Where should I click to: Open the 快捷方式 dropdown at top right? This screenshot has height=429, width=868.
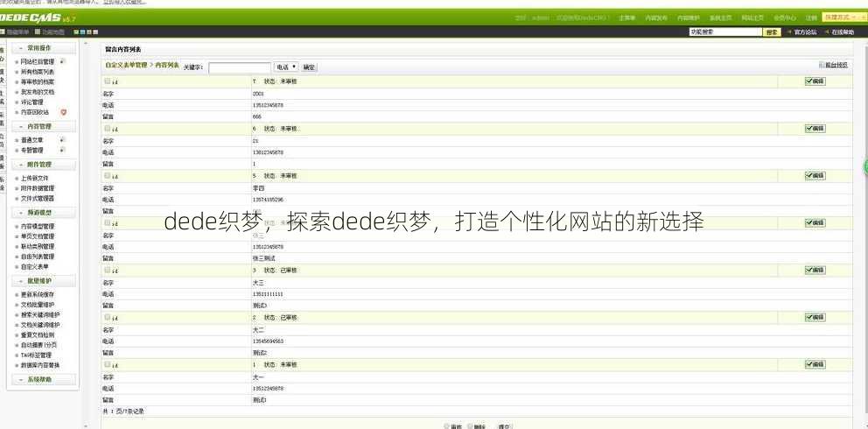coord(844,18)
